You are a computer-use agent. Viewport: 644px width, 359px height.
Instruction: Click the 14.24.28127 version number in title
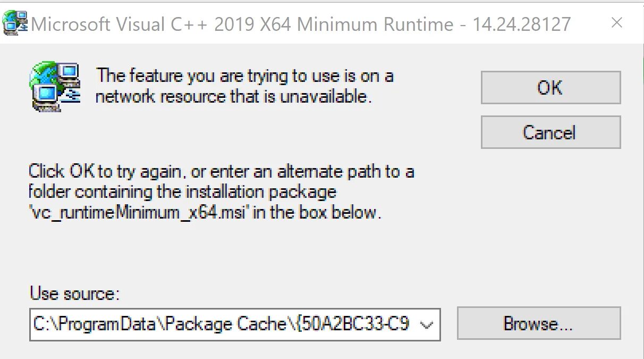522,24
